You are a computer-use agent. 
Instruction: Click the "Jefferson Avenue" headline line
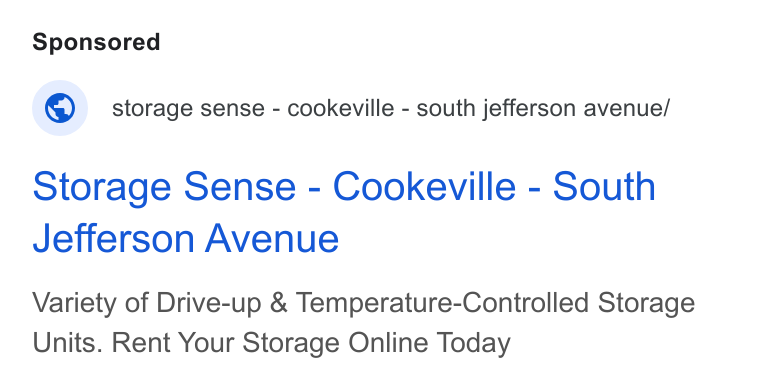tap(186, 238)
